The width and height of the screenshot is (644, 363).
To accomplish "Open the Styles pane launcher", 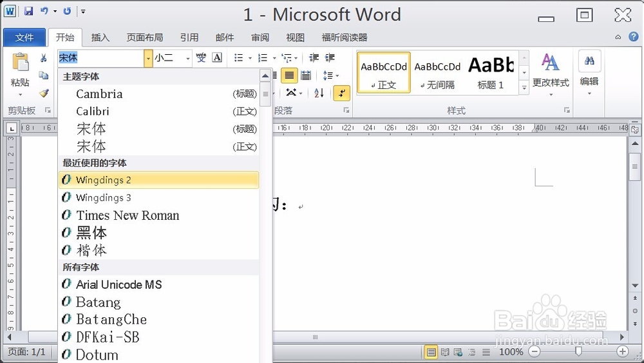I will click(x=567, y=110).
